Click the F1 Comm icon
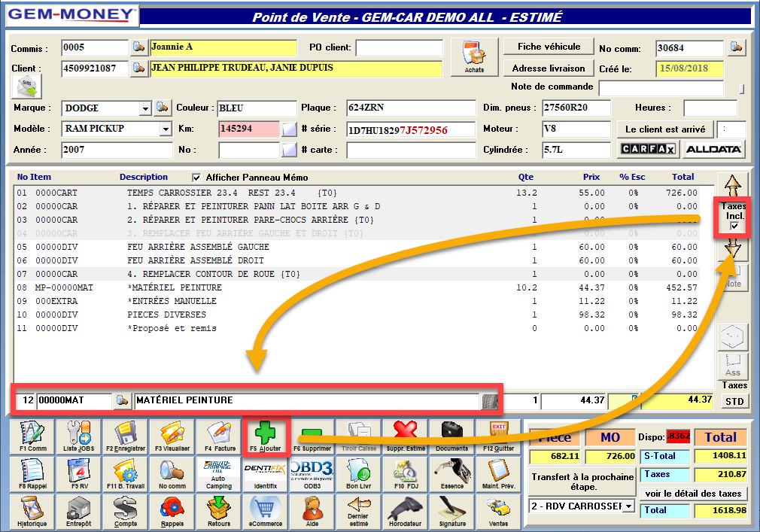 click(32, 436)
